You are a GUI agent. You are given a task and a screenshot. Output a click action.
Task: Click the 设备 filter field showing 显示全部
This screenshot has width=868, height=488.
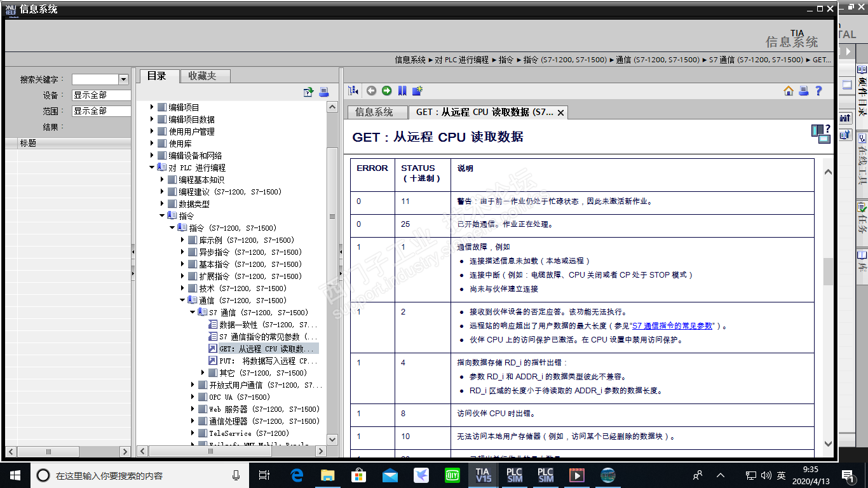pos(100,95)
